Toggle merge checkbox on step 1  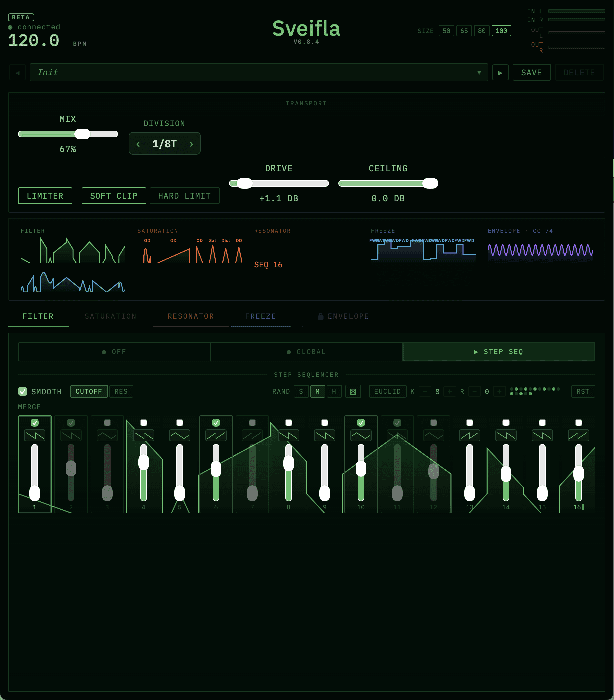pyautogui.click(x=35, y=423)
